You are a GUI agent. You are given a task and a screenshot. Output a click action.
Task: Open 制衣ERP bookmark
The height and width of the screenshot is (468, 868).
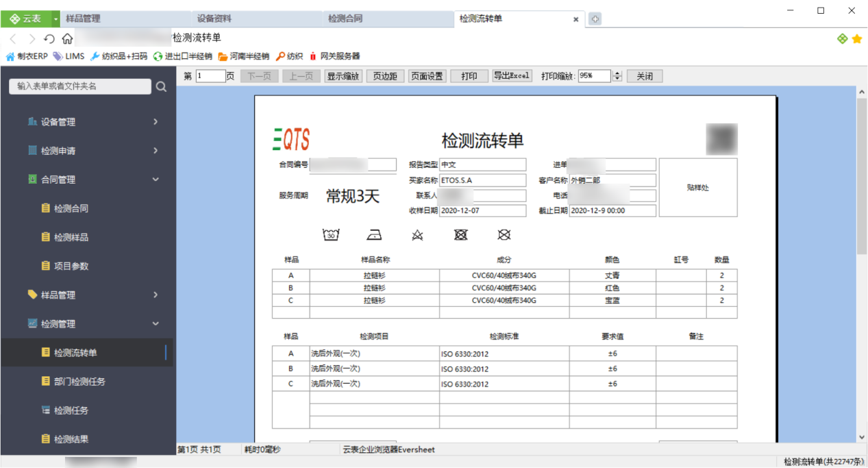point(27,56)
